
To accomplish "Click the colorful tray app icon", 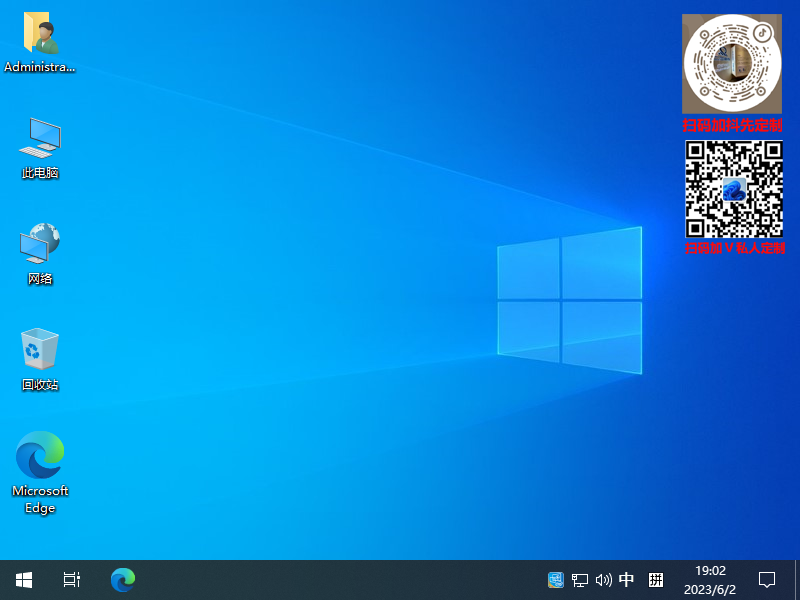I will (556, 580).
